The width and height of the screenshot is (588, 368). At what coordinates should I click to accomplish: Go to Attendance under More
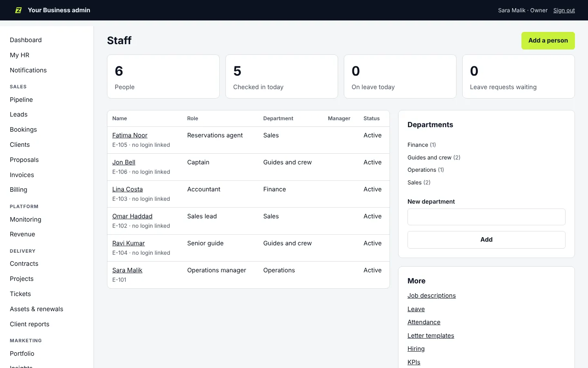coord(424,322)
